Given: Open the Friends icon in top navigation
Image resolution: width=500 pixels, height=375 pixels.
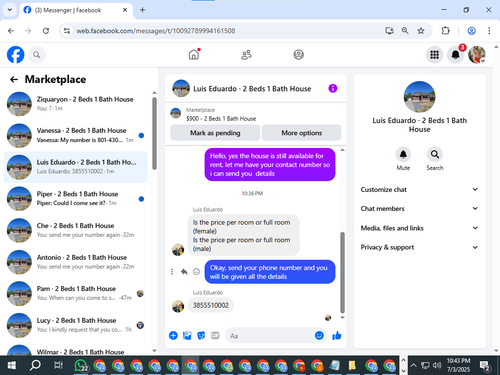Looking at the screenshot, I should (246, 55).
